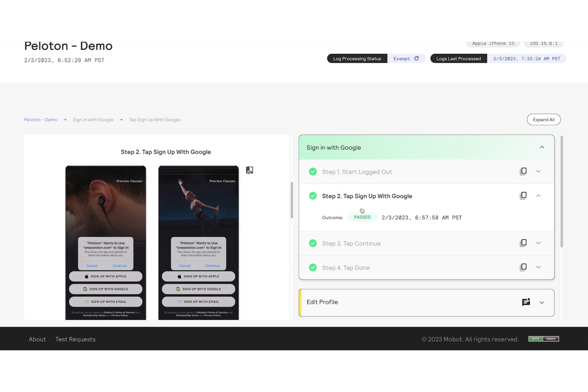Click the device screenshot icon on Step 1

point(523,171)
